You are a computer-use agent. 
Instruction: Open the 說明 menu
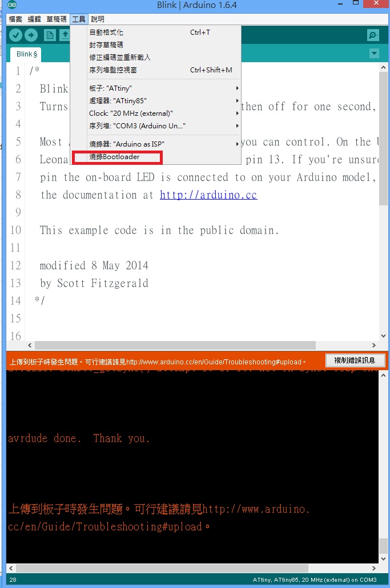(98, 19)
